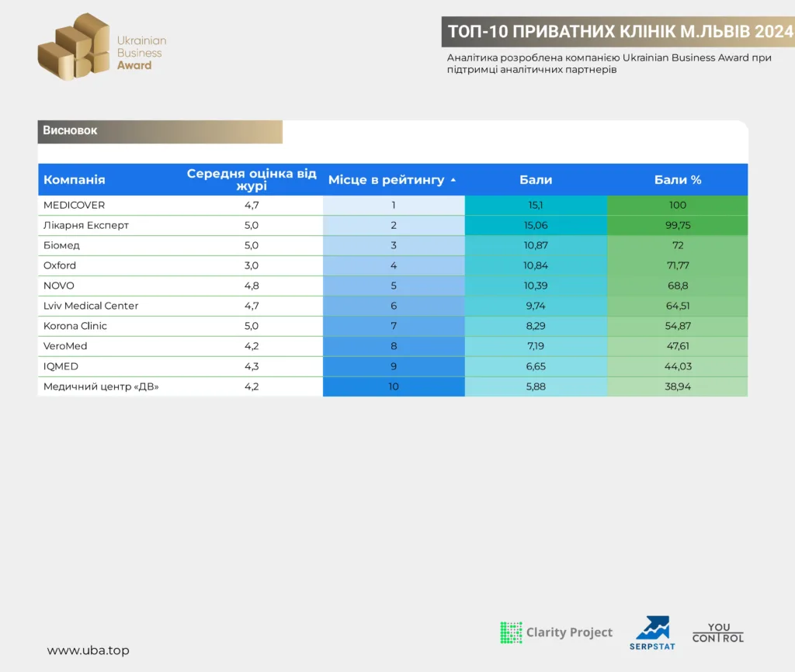This screenshot has height=672, width=795.
Task: Select the Korona Clinic company name
Action: [x=75, y=326]
